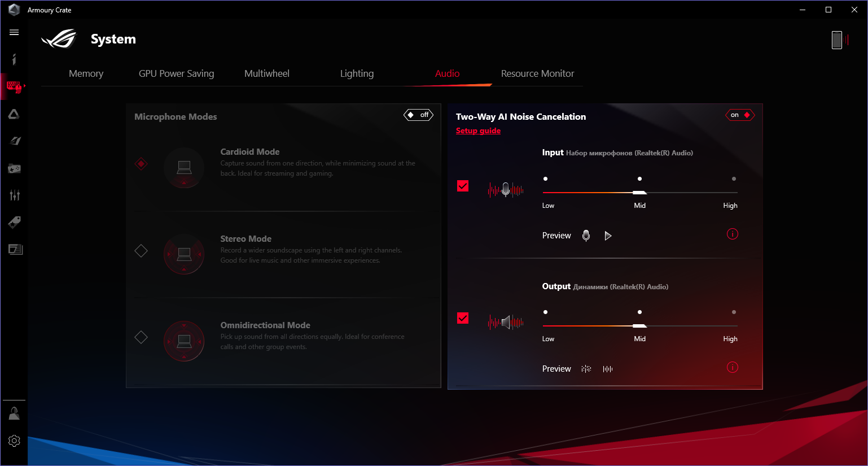Show Output noise cancelation info icon
This screenshot has height=466, width=868.
click(x=733, y=367)
